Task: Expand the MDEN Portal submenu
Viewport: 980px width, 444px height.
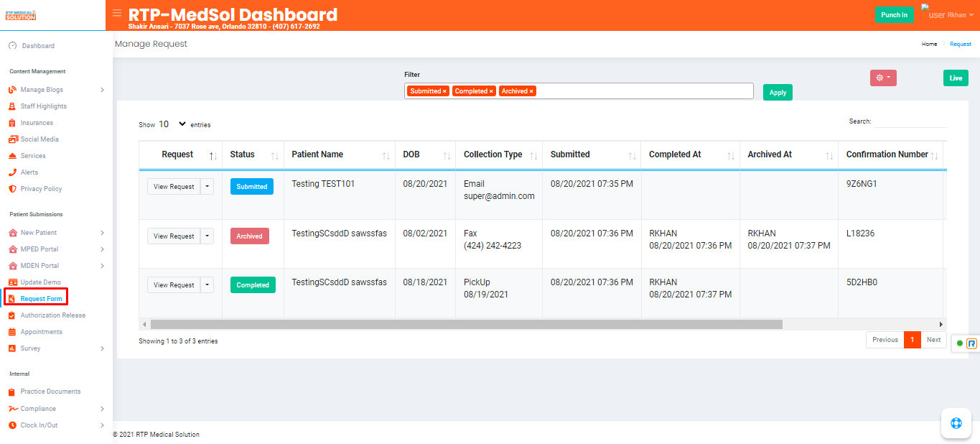Action: pyautogui.click(x=102, y=266)
